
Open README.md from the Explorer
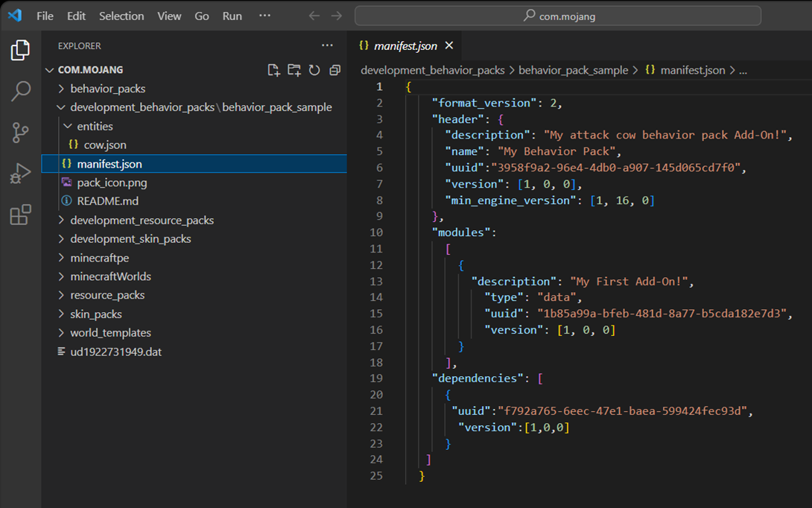tap(108, 201)
